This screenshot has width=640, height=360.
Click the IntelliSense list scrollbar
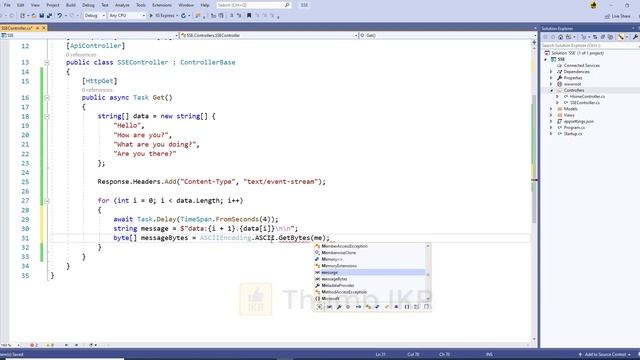pyautogui.click(x=428, y=272)
